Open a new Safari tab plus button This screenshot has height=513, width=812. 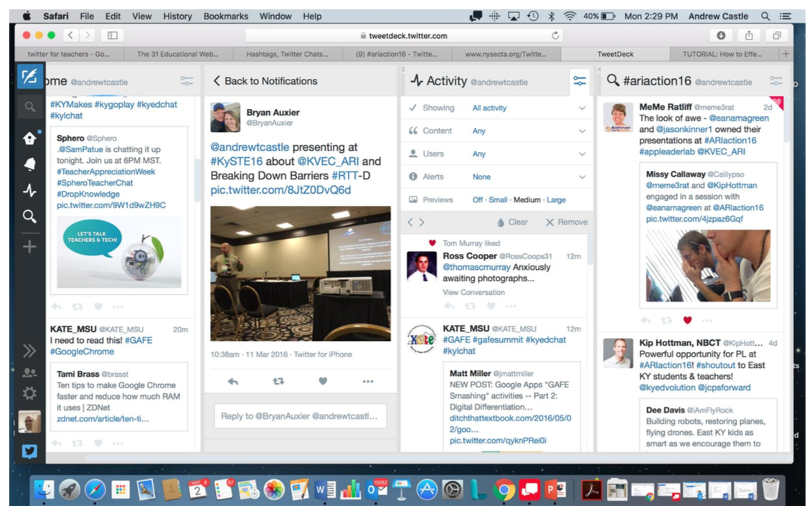[785, 54]
